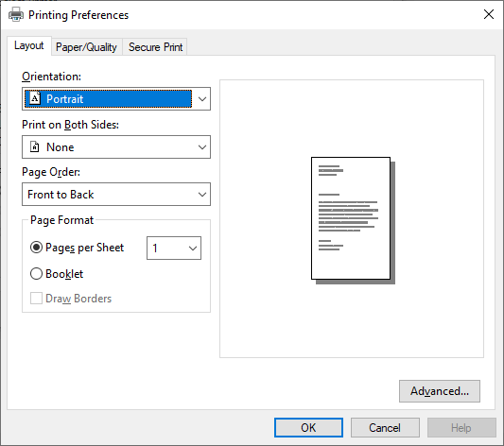The width and height of the screenshot is (504, 446).
Task: Open the Page Order dropdown
Action: point(116,195)
